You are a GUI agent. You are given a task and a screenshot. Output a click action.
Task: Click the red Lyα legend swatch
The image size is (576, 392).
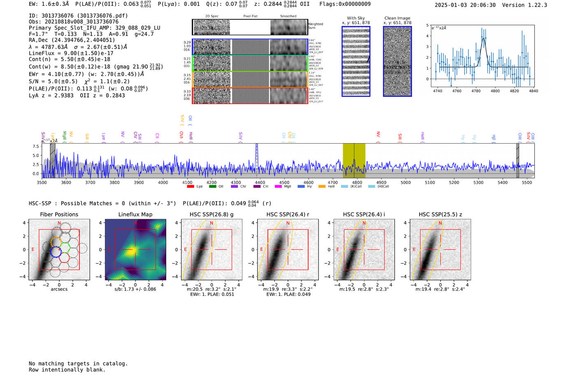click(x=190, y=186)
